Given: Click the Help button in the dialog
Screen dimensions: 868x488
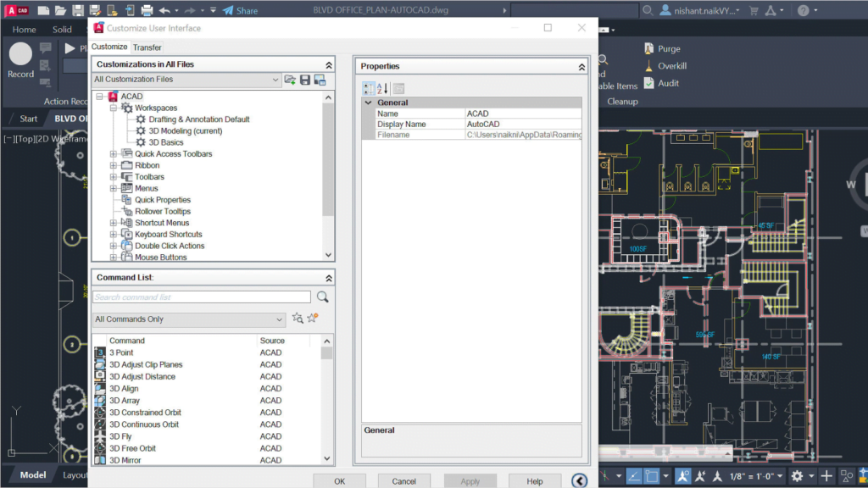Looking at the screenshot, I should (x=534, y=480).
